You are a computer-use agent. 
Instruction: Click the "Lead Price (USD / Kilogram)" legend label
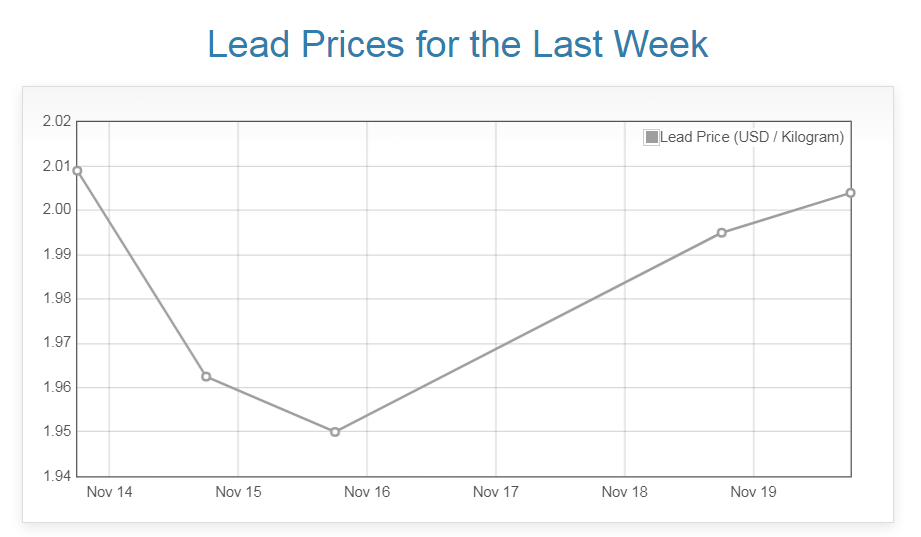coord(752,137)
